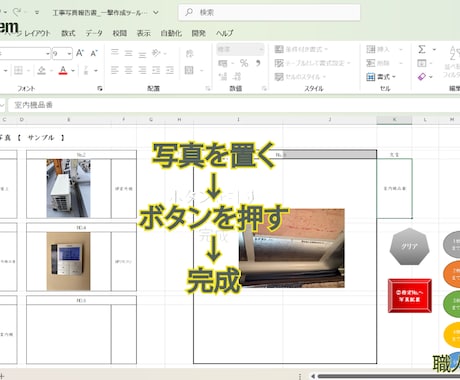Apply comma style format
This screenshot has height=380, width=460.
(x=258, y=63)
